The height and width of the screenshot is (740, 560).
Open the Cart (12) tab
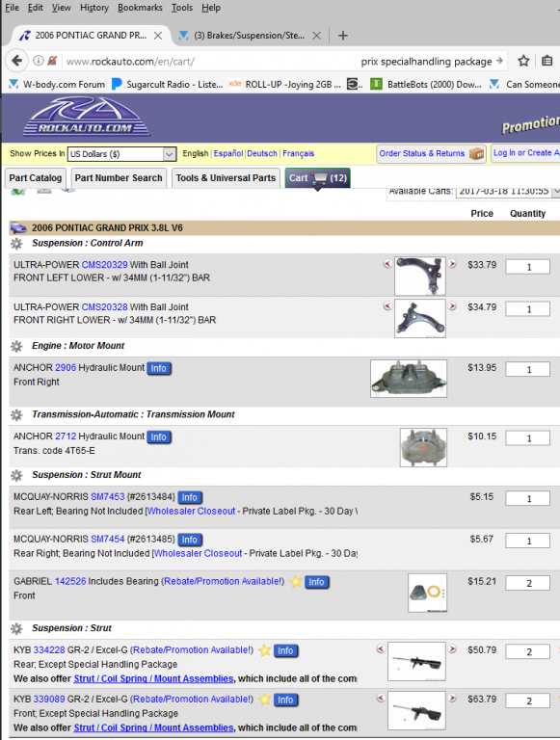click(x=318, y=178)
